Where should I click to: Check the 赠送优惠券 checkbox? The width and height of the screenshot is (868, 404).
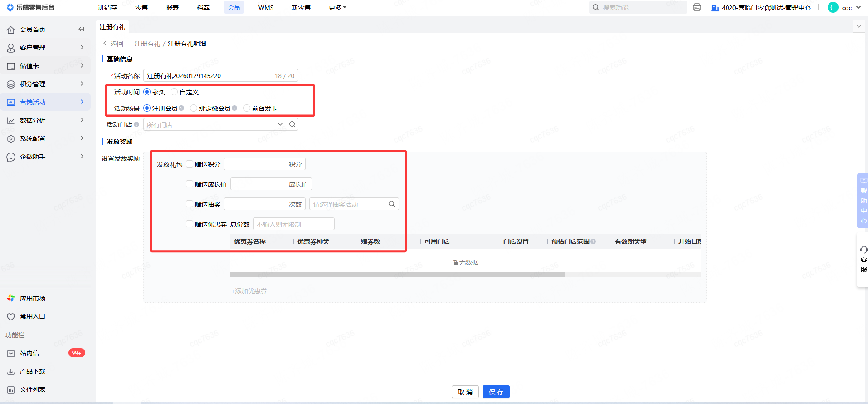(190, 224)
